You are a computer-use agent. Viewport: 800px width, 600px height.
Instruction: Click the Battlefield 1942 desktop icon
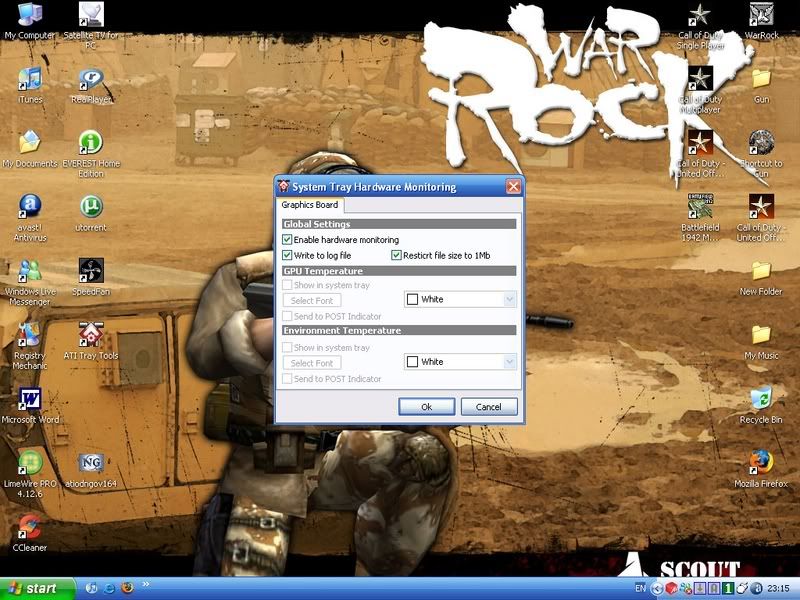tap(700, 217)
